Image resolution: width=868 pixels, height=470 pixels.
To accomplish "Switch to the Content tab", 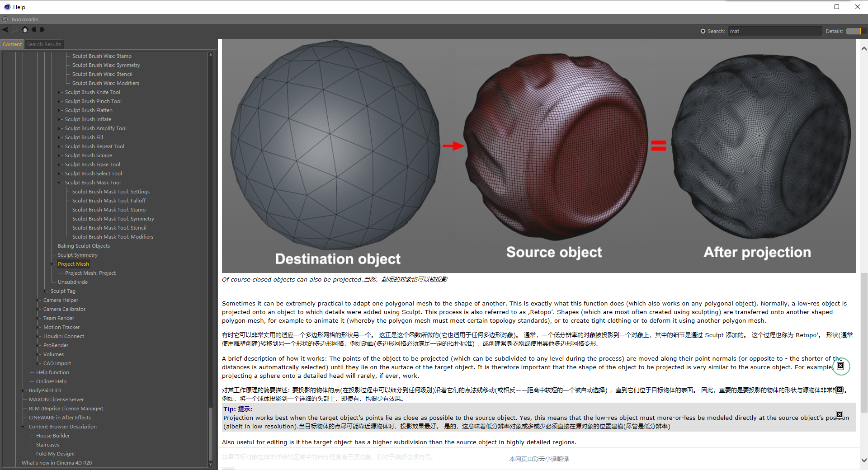I will click(12, 44).
